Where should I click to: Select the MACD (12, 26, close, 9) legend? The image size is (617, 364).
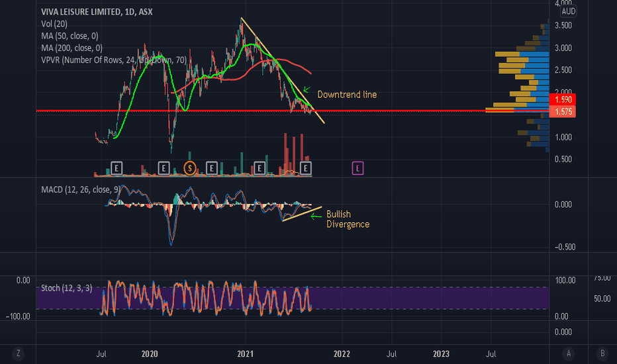81,190
